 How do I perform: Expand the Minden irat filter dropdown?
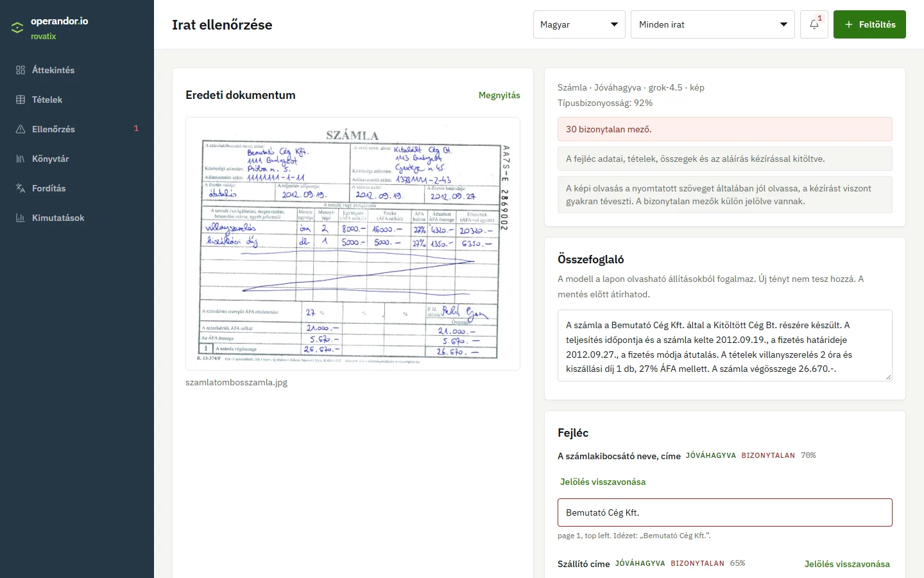click(x=713, y=24)
